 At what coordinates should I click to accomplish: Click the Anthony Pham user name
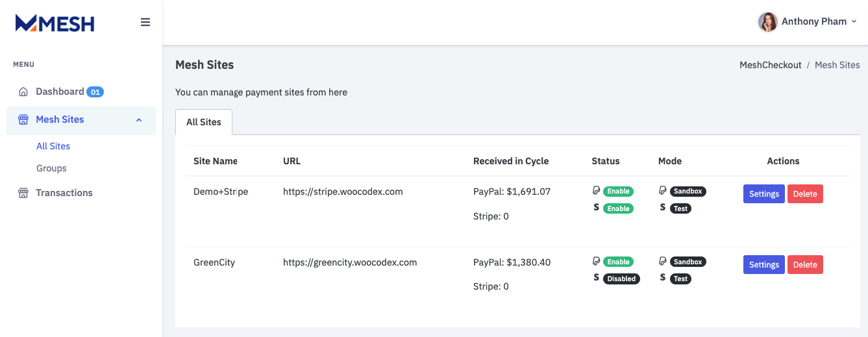pos(814,21)
